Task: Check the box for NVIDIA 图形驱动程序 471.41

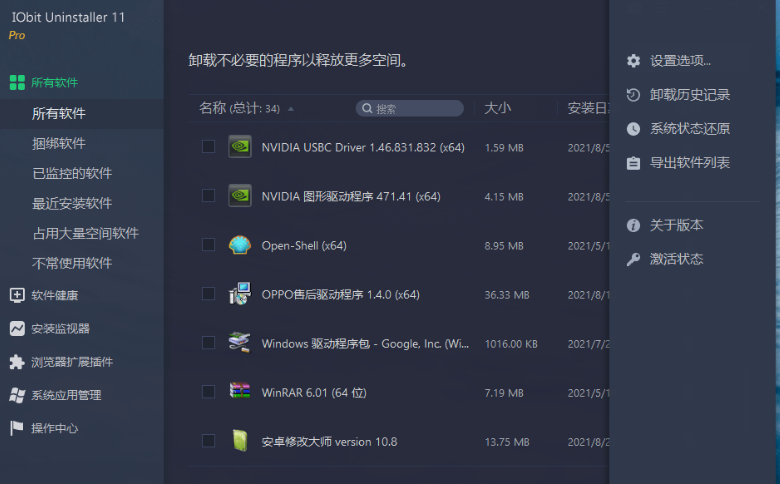Action: 208,196
